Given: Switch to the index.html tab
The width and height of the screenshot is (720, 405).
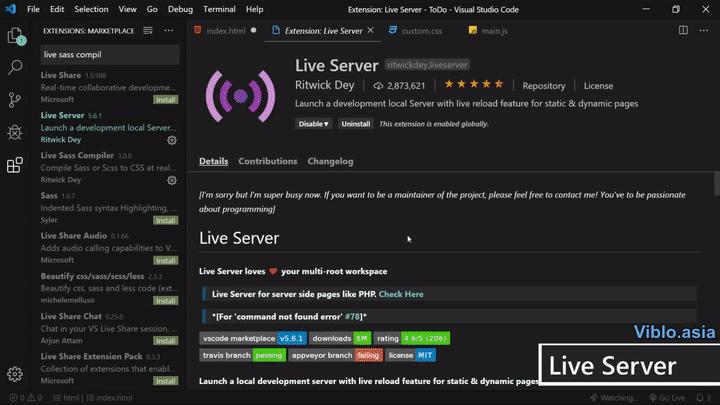Looking at the screenshot, I should [225, 31].
